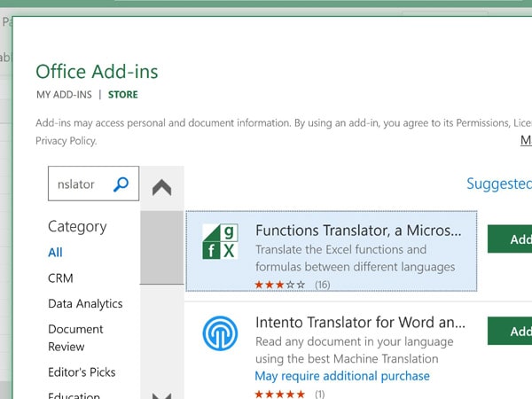Open the Intento Translator for Word title
This screenshot has width=532, height=399.
(x=360, y=323)
